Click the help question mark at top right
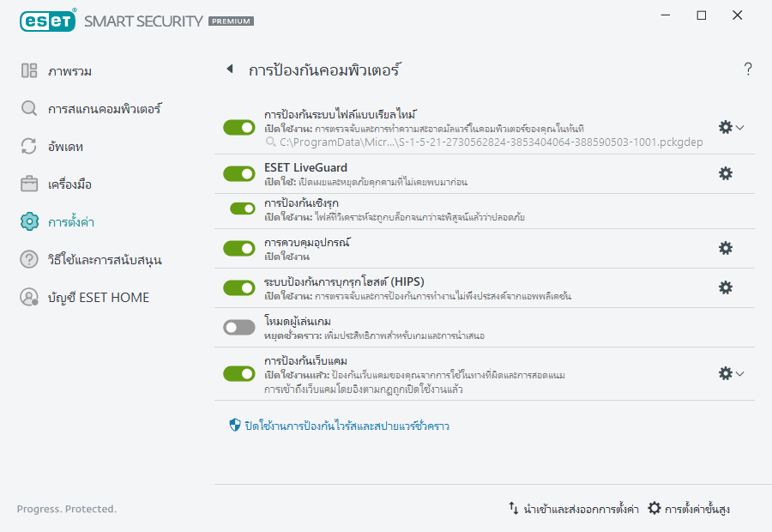 747,69
